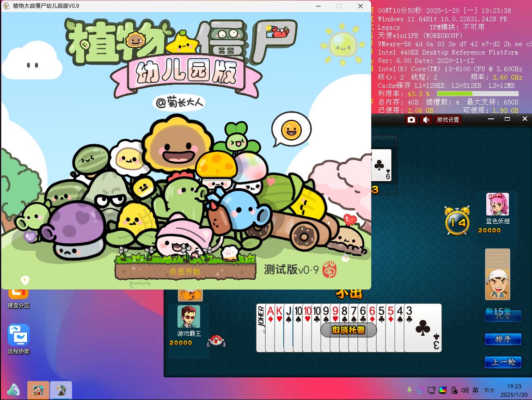Select the Ace of diamonds card
532x400 pixels.
pyautogui.click(x=270, y=328)
